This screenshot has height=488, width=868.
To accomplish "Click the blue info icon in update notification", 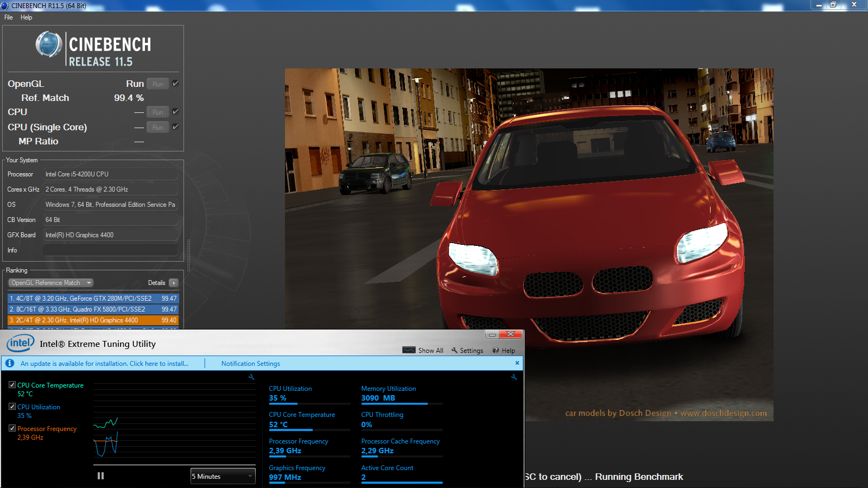I will click(10, 363).
